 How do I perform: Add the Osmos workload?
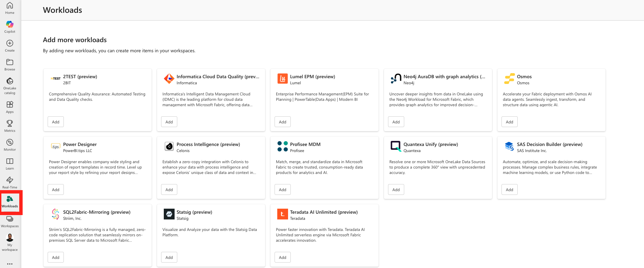click(509, 122)
